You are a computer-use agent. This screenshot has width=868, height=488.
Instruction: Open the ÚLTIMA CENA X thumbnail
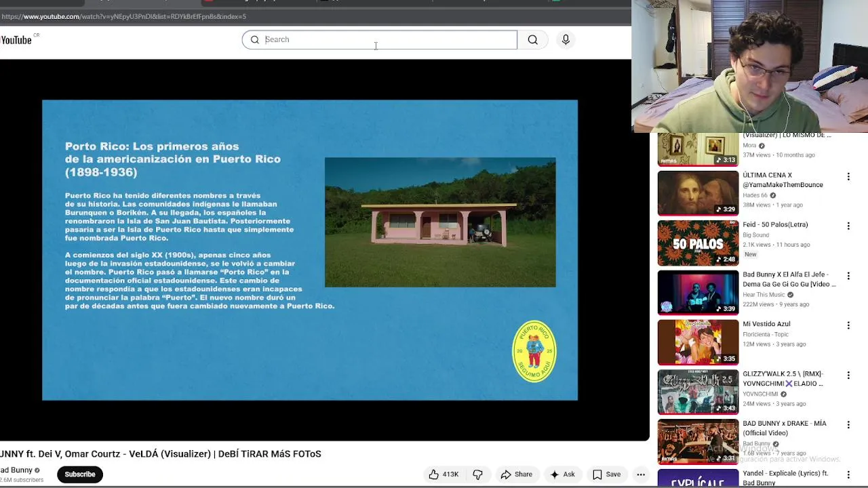[x=698, y=193]
